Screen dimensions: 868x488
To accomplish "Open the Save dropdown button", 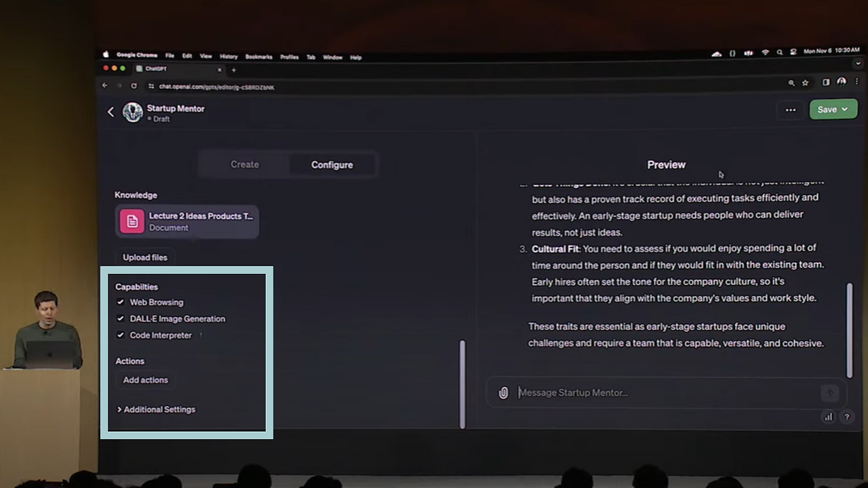I will (833, 110).
